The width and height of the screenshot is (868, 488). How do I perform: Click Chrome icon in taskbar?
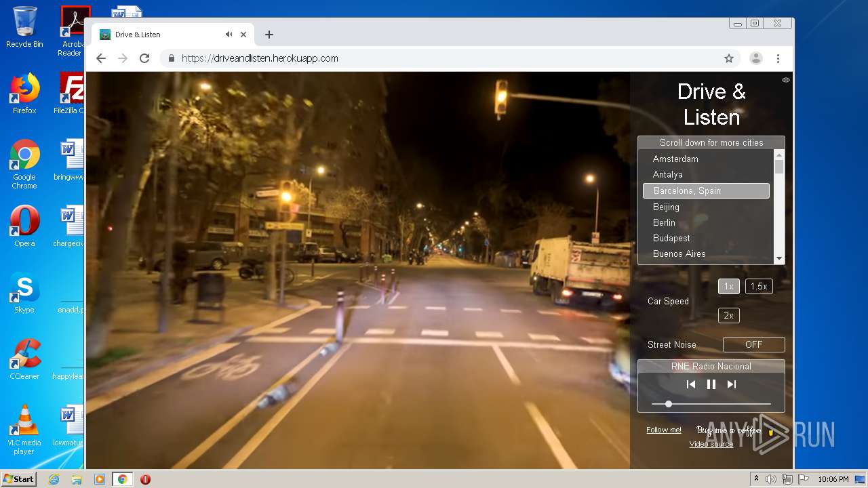point(123,479)
